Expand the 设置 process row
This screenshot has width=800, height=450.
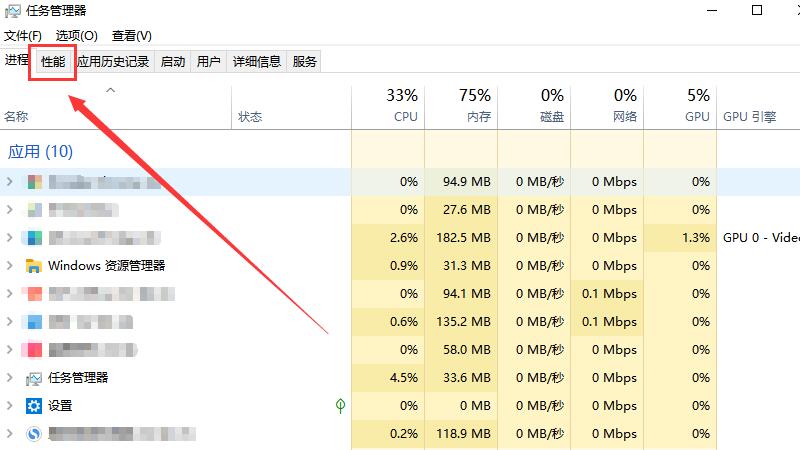click(x=10, y=406)
